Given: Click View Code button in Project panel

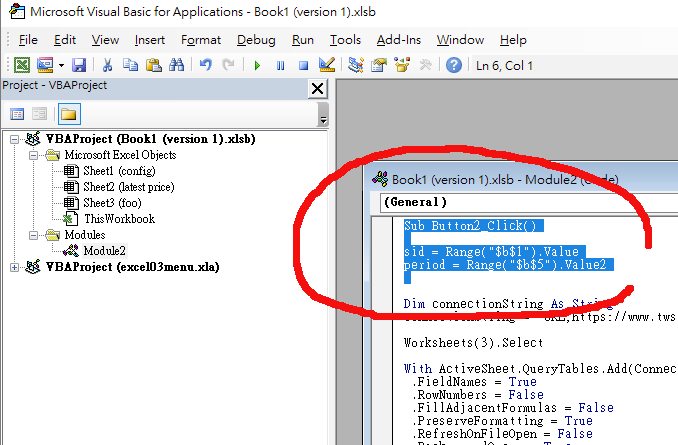Looking at the screenshot, I should pyautogui.click(x=18, y=114).
